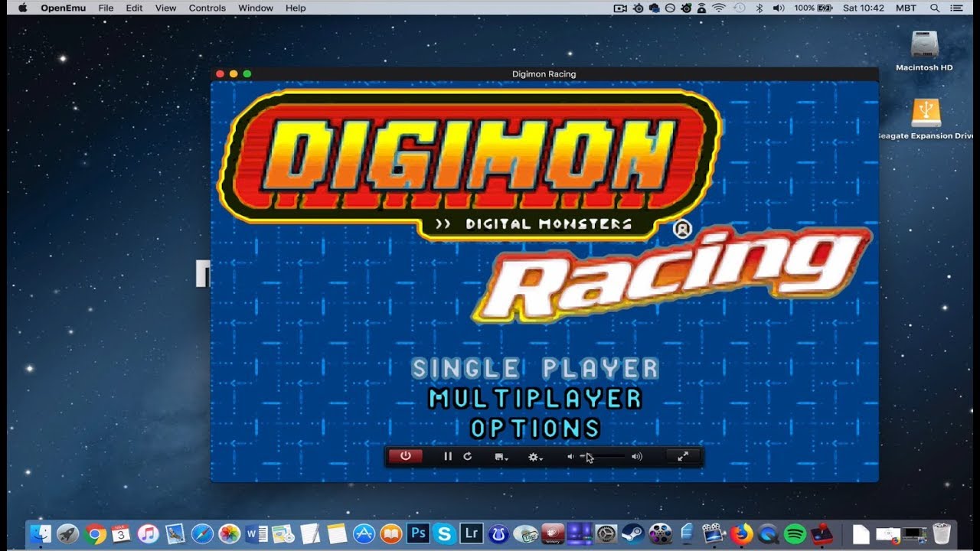The width and height of the screenshot is (980, 551).
Task: Open Calendar from the Dock
Action: click(121, 533)
